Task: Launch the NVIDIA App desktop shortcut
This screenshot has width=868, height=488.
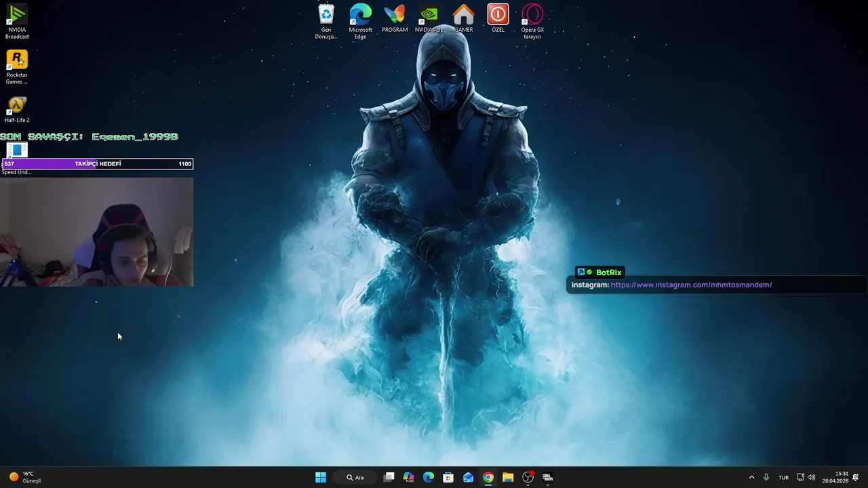Action: click(429, 18)
